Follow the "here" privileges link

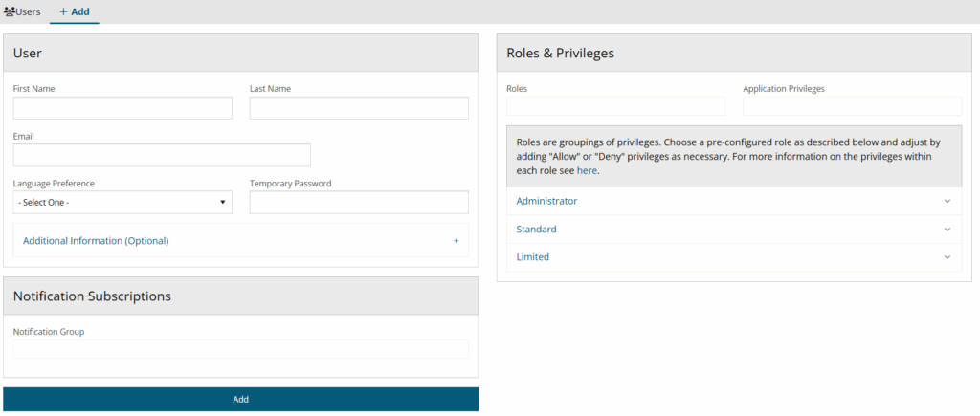pos(587,170)
